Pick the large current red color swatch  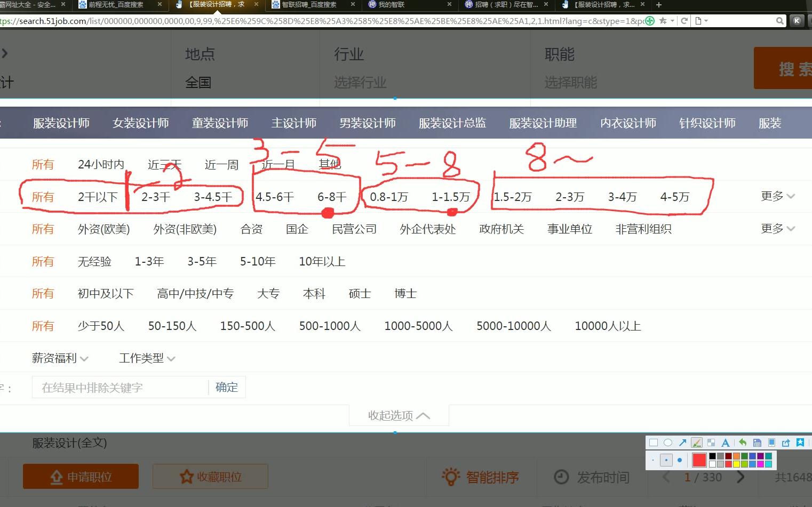coord(699,460)
